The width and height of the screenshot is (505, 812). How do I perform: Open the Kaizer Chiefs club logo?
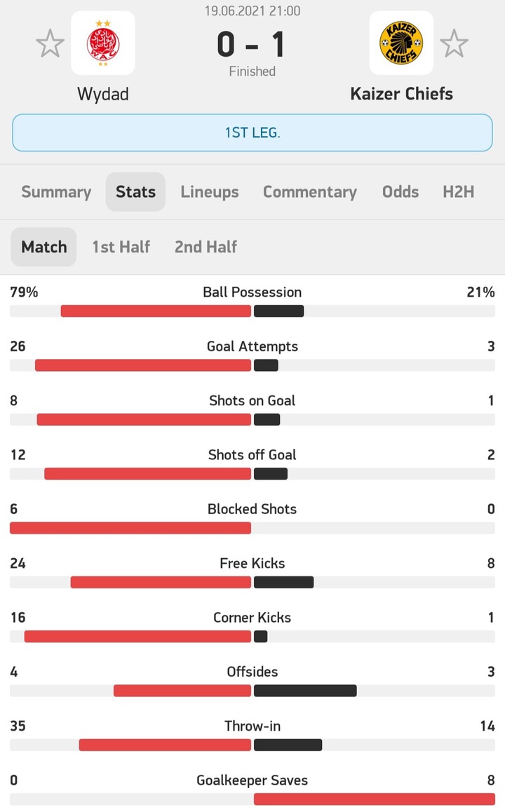pos(401,43)
